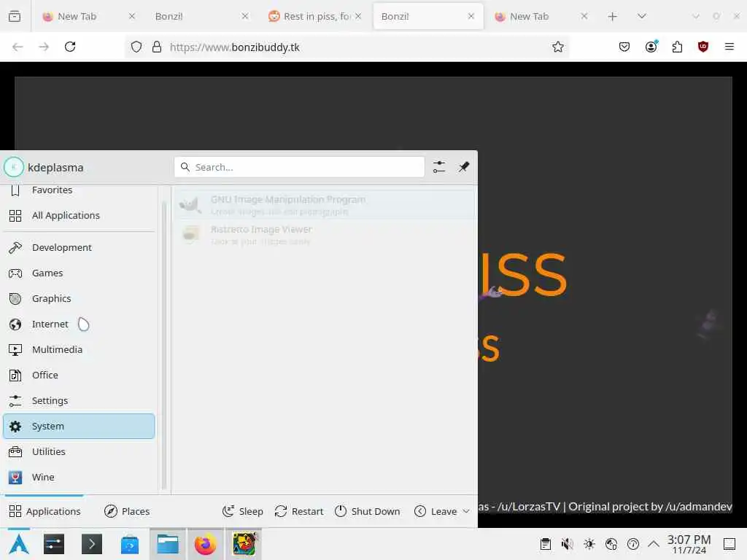Click the launcher Search field
747x560 pixels.
click(299, 167)
